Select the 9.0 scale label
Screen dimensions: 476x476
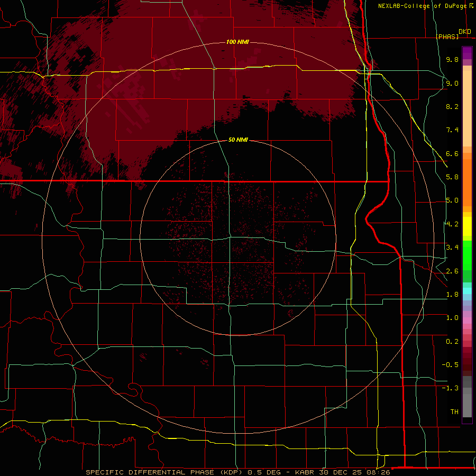452,83
